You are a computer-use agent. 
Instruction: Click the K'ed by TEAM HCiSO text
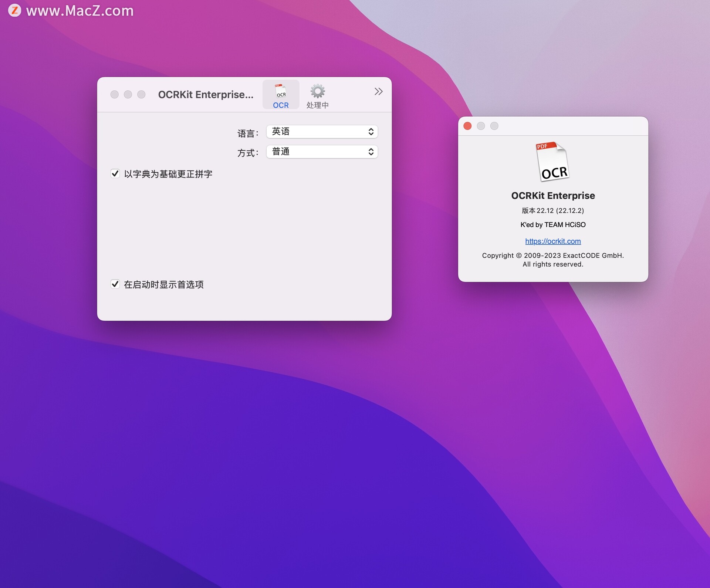553,224
